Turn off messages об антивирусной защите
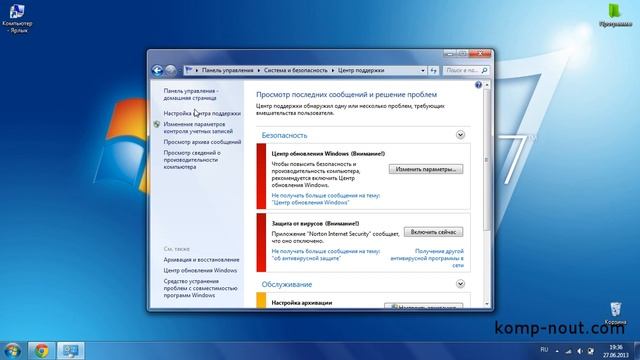Image resolution: width=640 pixels, height=360 pixels. coord(326,255)
